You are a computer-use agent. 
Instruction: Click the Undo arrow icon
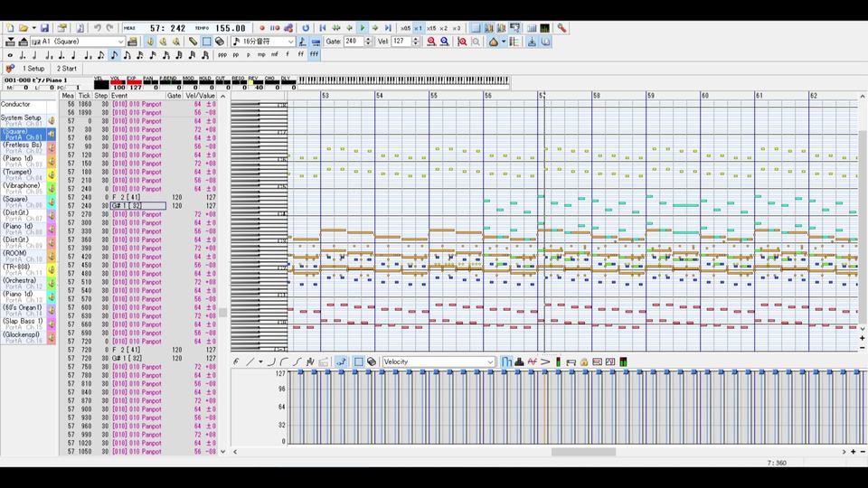pos(98,28)
